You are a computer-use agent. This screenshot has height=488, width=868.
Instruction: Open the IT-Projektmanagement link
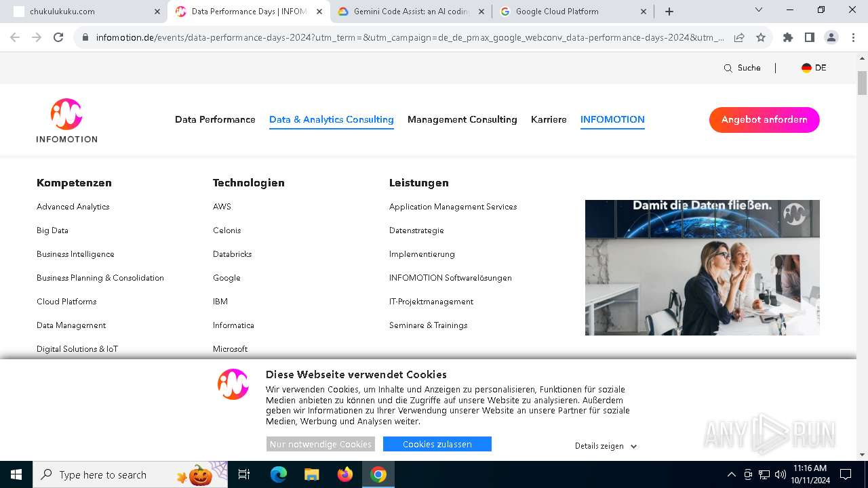[431, 302]
